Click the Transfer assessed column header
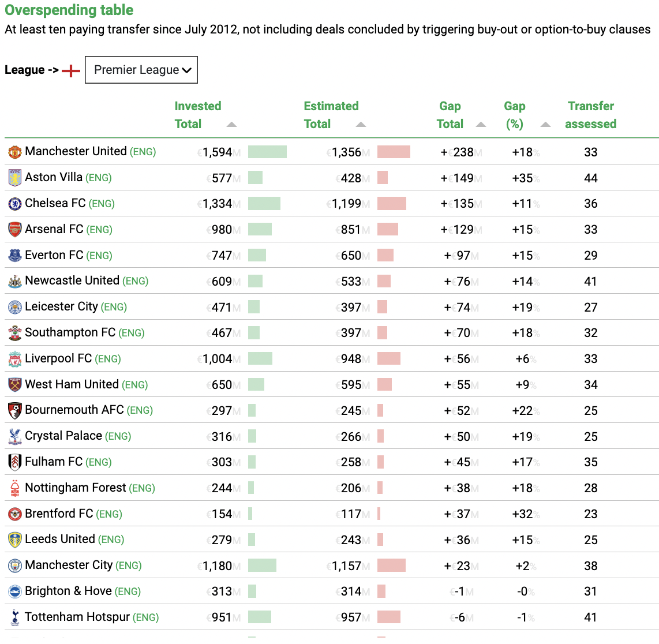 [590, 115]
